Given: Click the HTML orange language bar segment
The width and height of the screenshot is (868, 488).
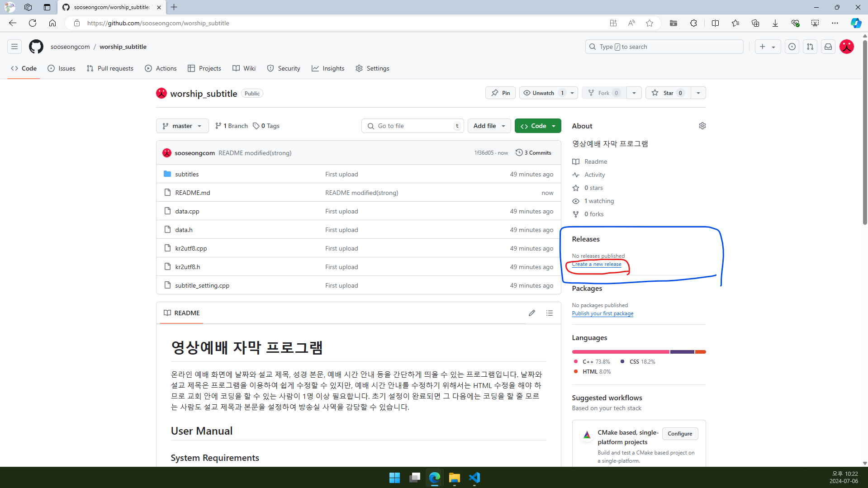Looking at the screenshot, I should [x=701, y=352].
